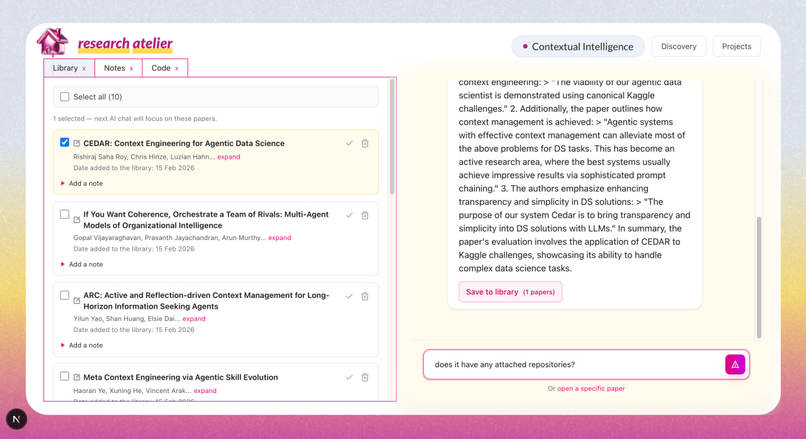The height and width of the screenshot is (439, 806).
Task: Open external link icon for CEDAR paper
Action: pyautogui.click(x=77, y=143)
